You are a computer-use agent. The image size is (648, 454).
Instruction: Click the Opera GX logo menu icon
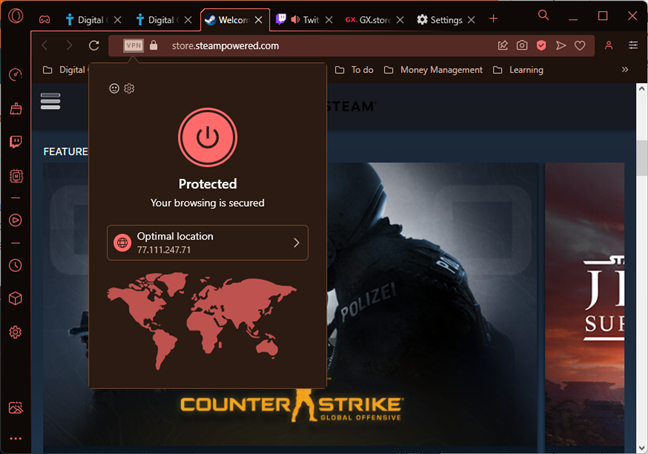[x=16, y=16]
